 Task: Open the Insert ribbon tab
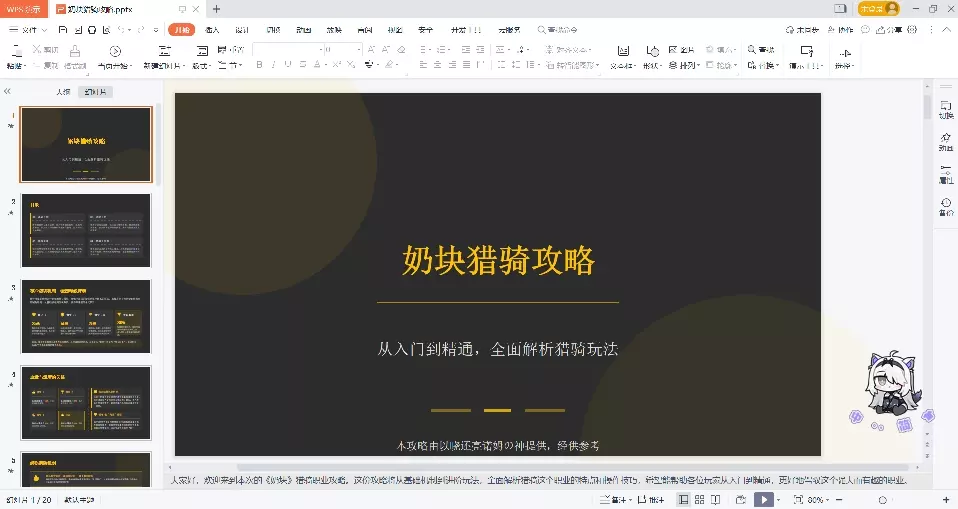(212, 29)
